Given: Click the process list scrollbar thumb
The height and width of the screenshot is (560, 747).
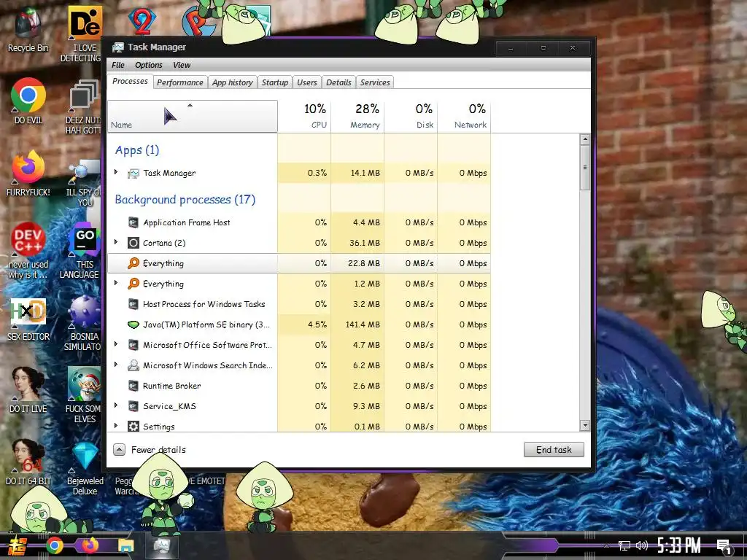Looking at the screenshot, I should 585,168.
